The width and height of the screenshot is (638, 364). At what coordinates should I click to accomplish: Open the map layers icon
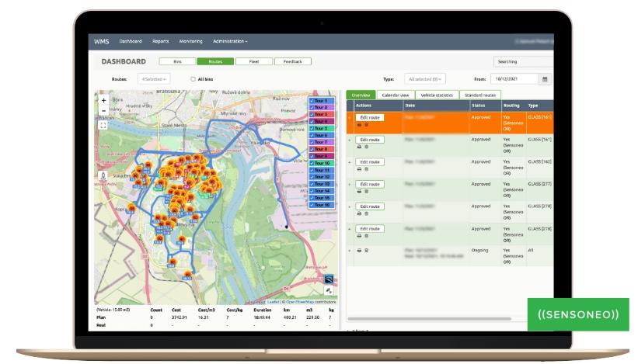pyautogui.click(x=329, y=279)
